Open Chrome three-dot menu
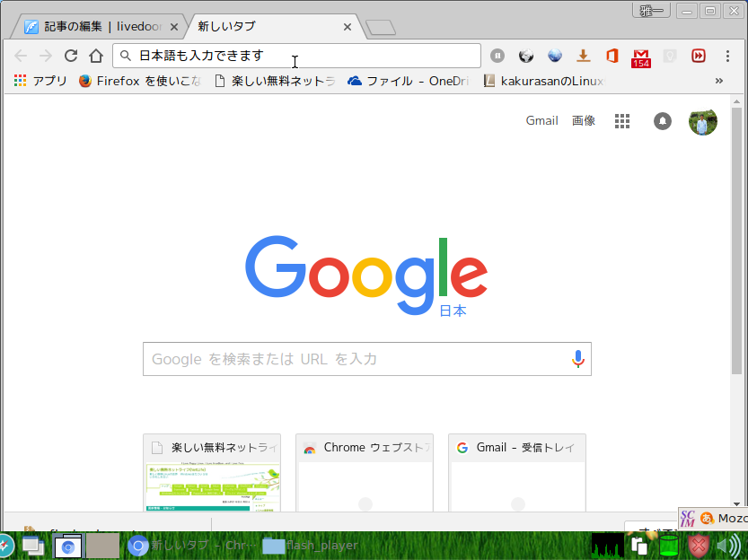Viewport: 748px width, 560px height. tap(727, 56)
